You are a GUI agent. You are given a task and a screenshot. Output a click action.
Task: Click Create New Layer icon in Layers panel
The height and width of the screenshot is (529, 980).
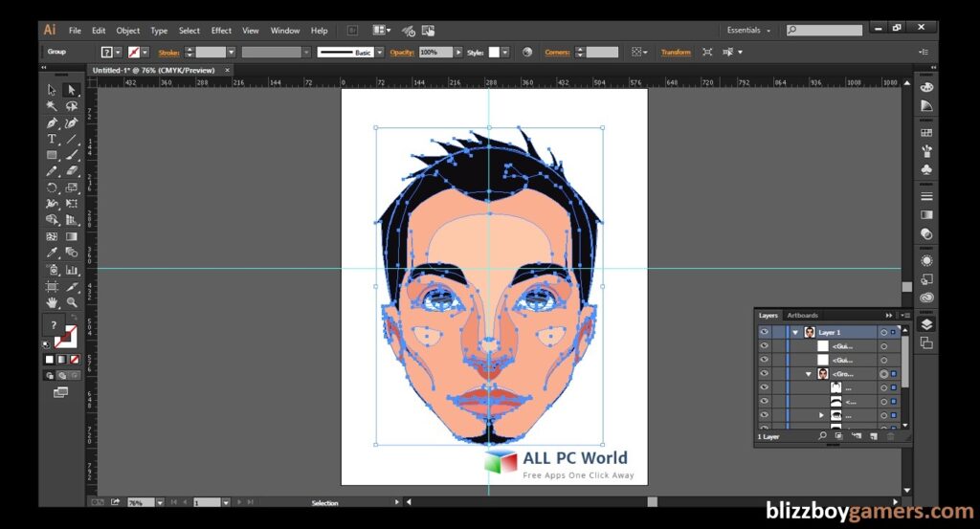pos(874,436)
